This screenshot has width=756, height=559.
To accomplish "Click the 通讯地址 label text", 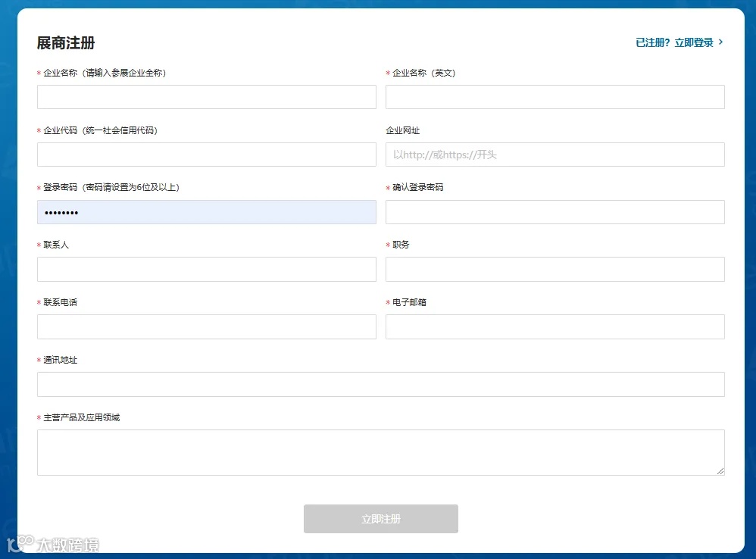I will coord(61,360).
